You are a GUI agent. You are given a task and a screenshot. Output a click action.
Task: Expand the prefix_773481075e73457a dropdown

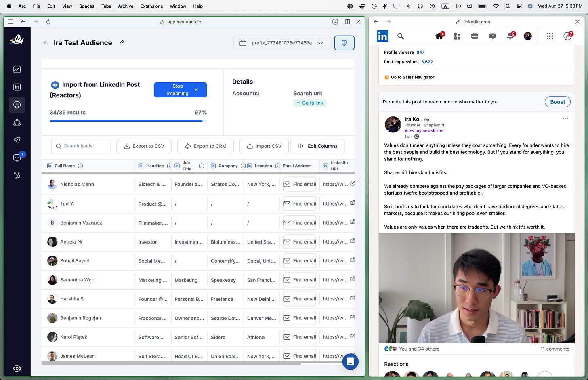[x=282, y=43]
